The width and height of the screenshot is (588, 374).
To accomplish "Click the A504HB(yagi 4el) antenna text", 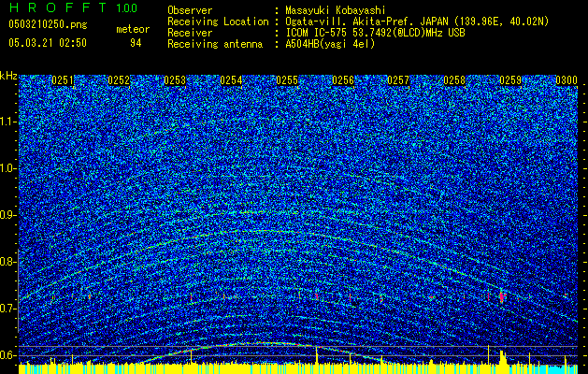I will 330,44.
